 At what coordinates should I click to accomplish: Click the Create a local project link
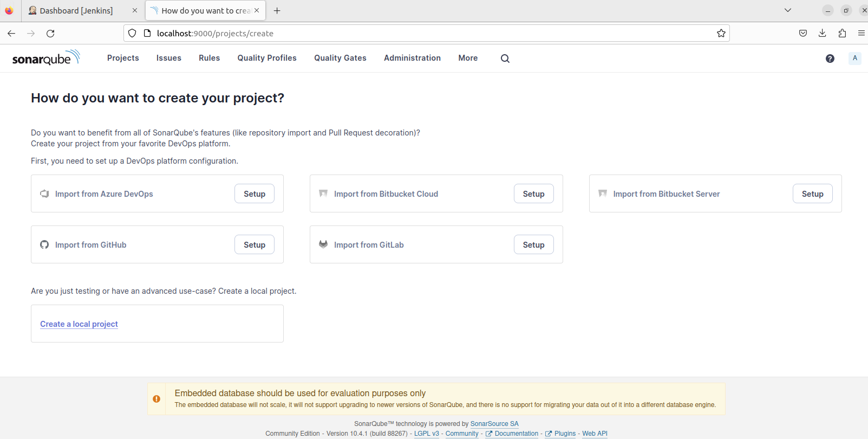click(79, 324)
